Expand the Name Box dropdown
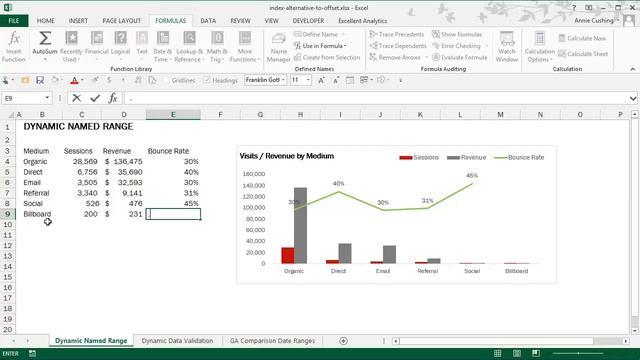 (47, 98)
